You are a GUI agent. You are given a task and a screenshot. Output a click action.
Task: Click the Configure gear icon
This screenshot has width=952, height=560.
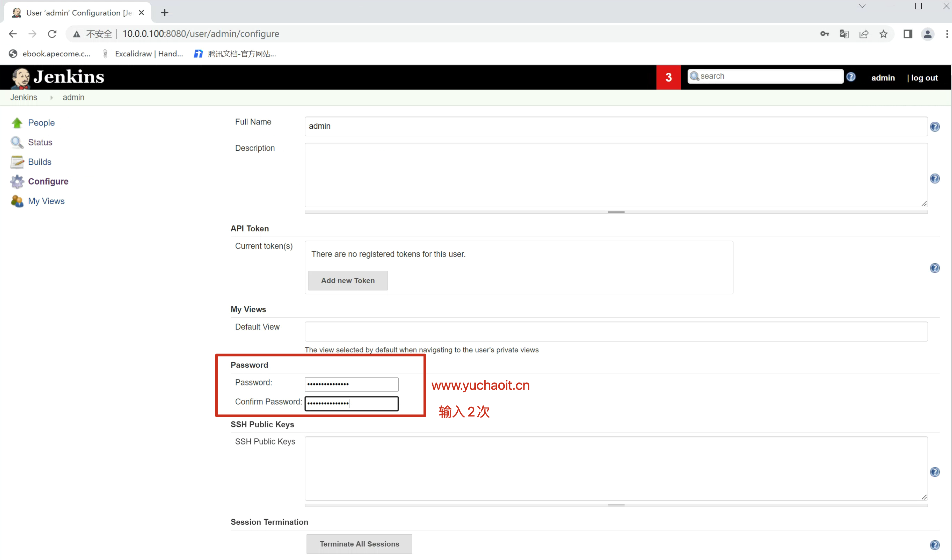tap(17, 182)
